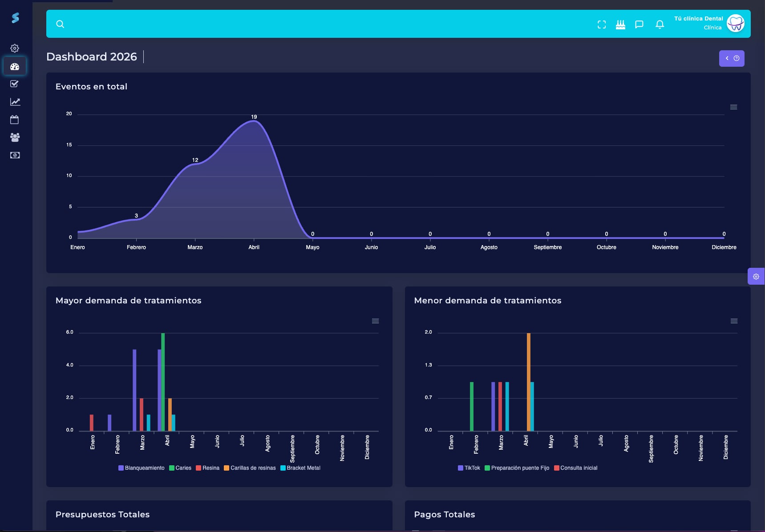Open notifications bell icon
This screenshot has width=765, height=532.
coord(660,24)
